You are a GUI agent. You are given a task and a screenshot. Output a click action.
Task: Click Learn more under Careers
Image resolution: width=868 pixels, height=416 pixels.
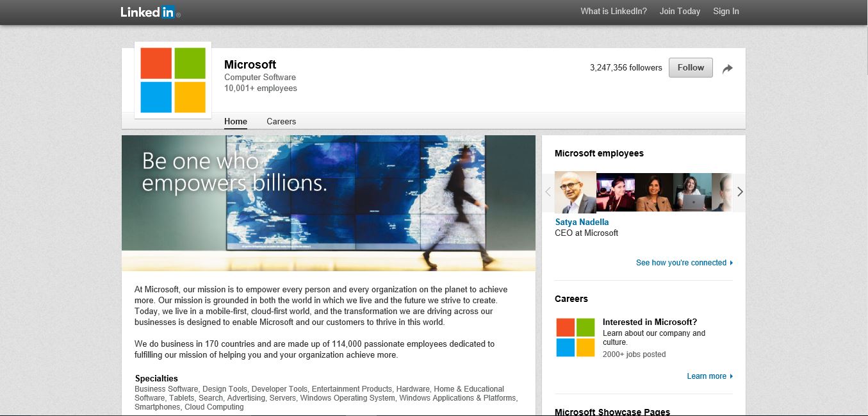point(710,376)
